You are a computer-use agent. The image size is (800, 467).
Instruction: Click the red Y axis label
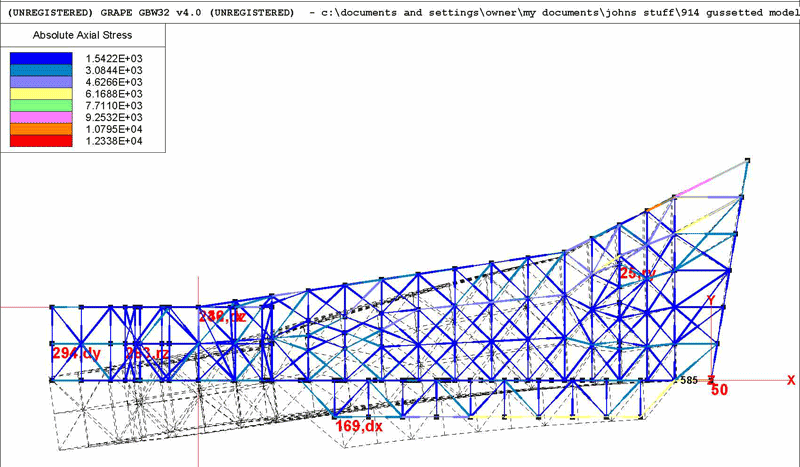[710, 300]
